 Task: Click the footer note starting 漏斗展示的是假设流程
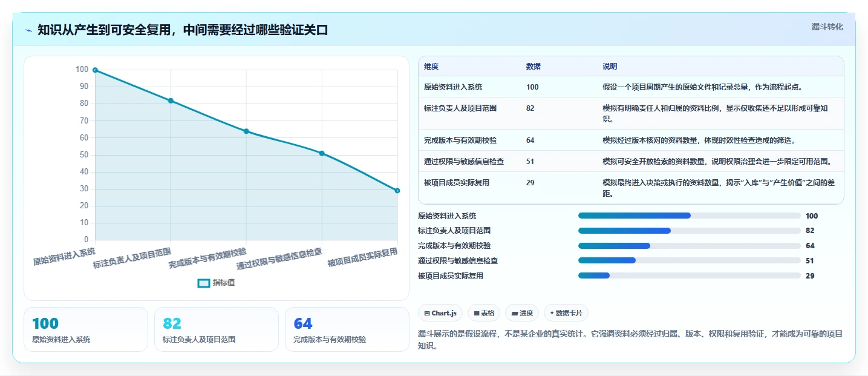point(630,340)
